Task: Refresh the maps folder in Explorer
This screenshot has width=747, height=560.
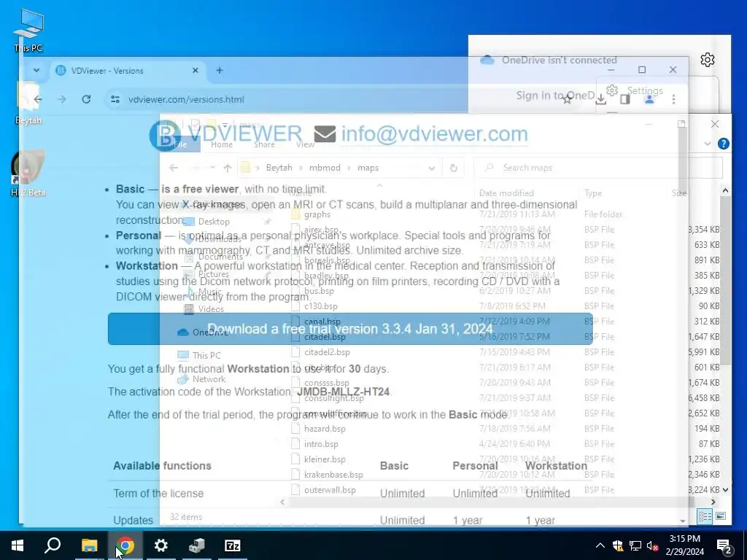Action: coord(453,168)
